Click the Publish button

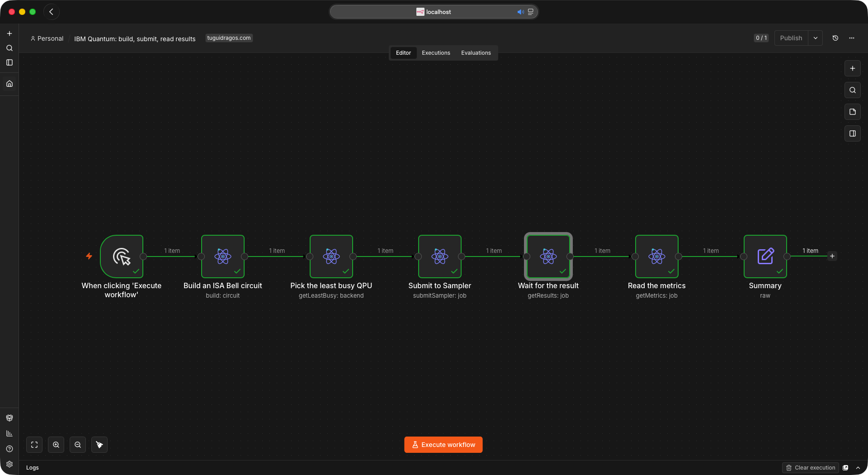791,38
